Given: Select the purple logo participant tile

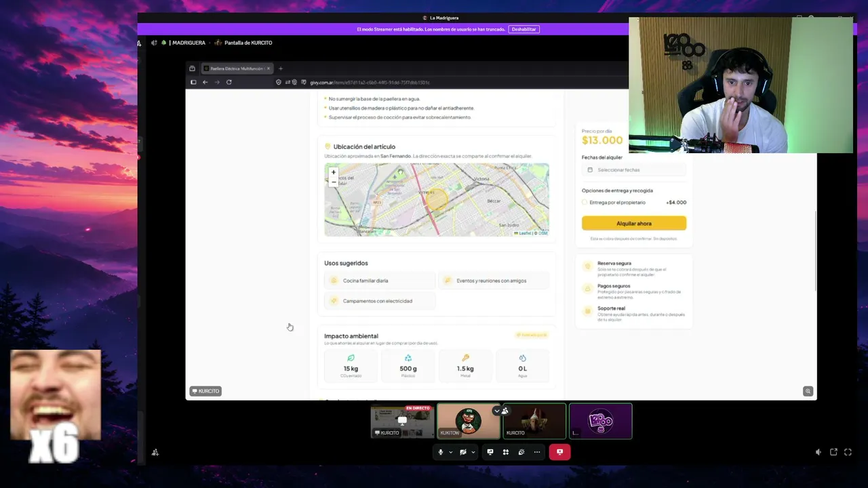Looking at the screenshot, I should pos(600,421).
